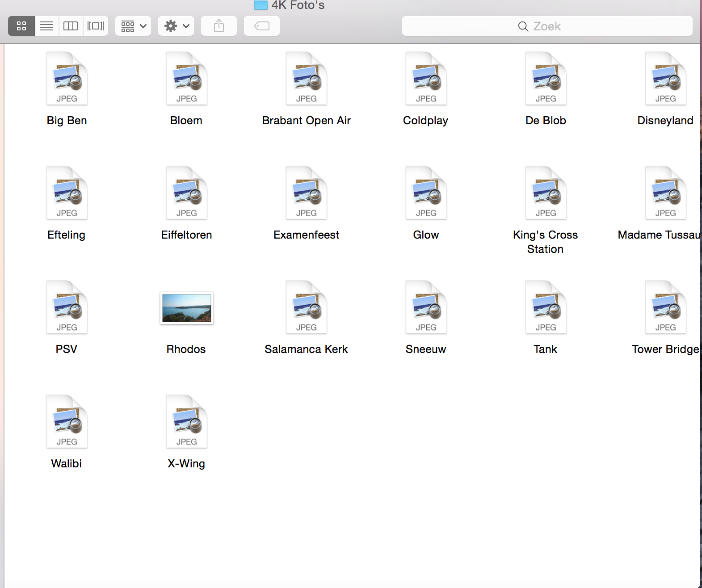Select the Sneeuw JPEG file icon
The width and height of the screenshot is (702, 588).
tap(426, 307)
